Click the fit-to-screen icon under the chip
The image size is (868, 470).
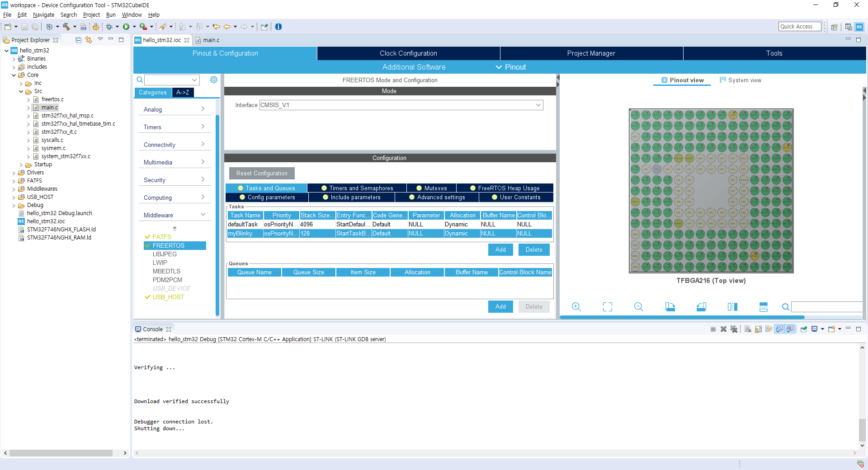pyautogui.click(x=607, y=307)
